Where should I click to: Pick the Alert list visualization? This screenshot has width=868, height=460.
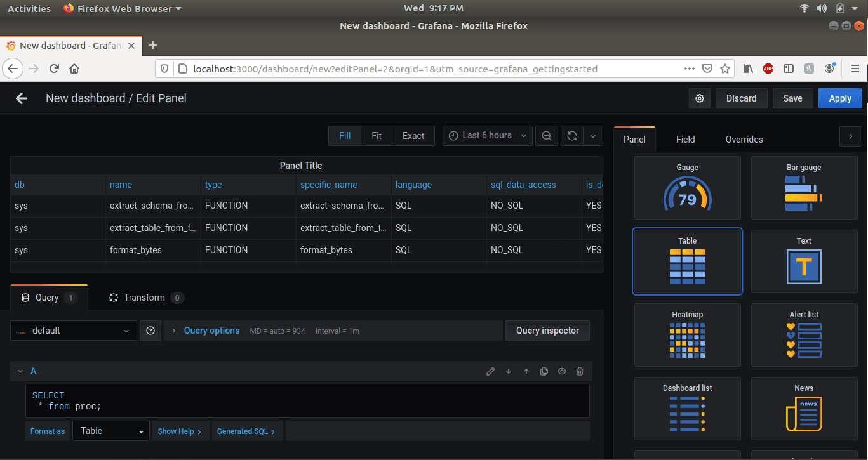click(804, 335)
